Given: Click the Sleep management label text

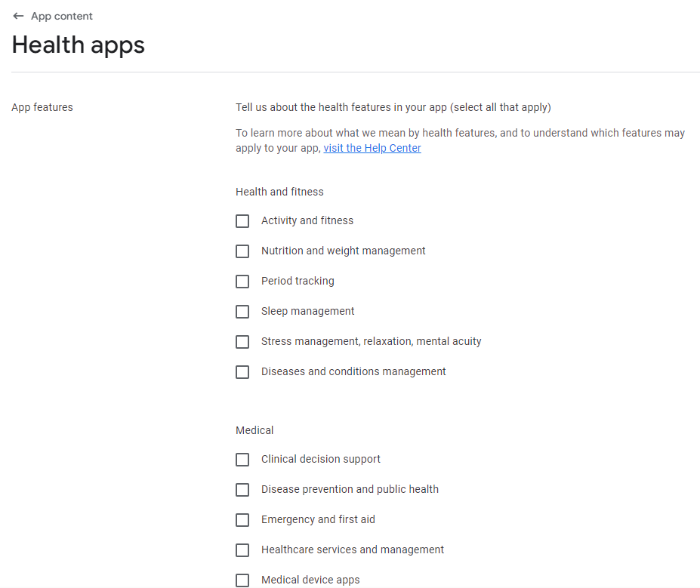Looking at the screenshot, I should pyautogui.click(x=307, y=311).
